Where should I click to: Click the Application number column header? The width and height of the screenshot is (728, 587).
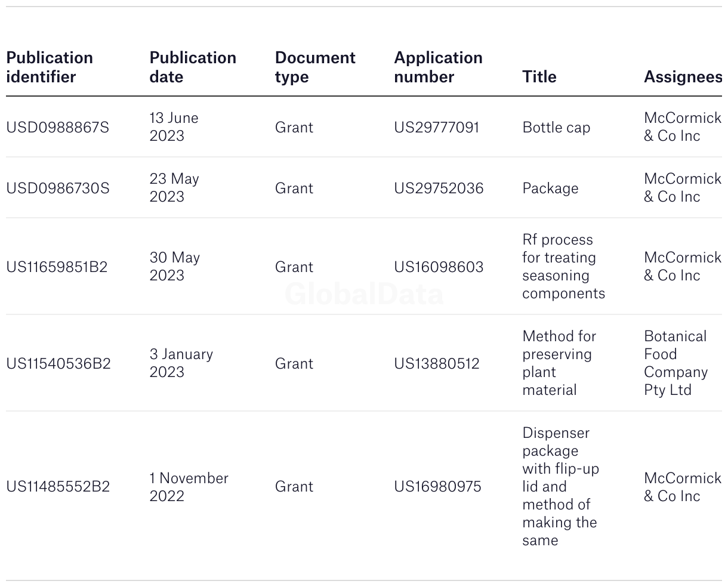coord(438,67)
